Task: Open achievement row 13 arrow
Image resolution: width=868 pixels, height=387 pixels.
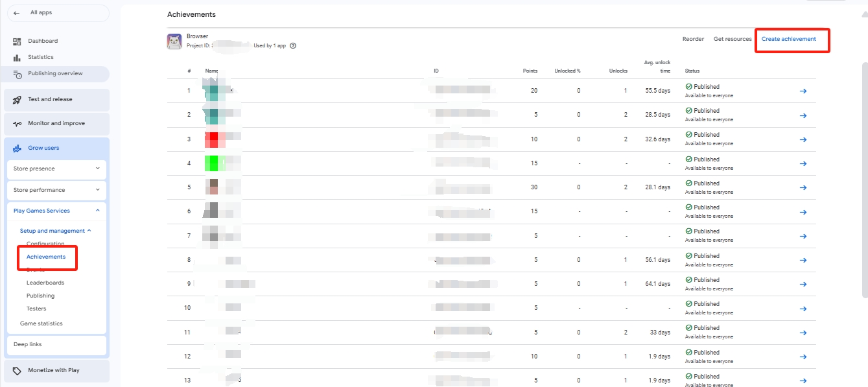Action: (x=803, y=381)
